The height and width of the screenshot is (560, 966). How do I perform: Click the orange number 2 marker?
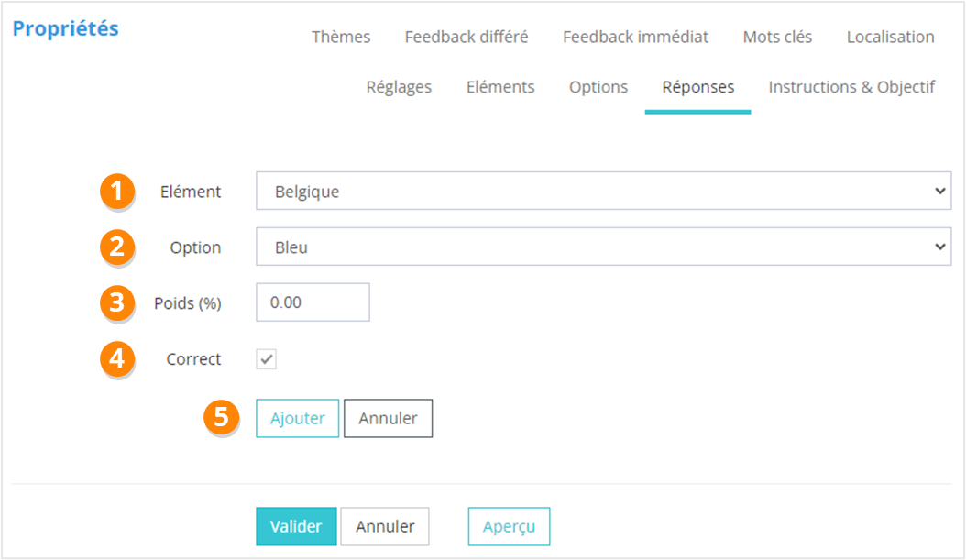[x=116, y=247]
